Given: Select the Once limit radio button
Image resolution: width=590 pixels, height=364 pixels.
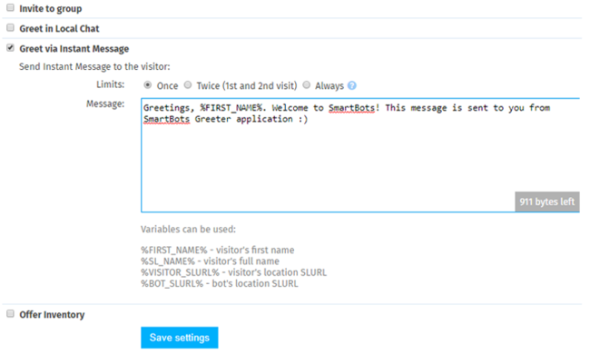Looking at the screenshot, I should [147, 85].
